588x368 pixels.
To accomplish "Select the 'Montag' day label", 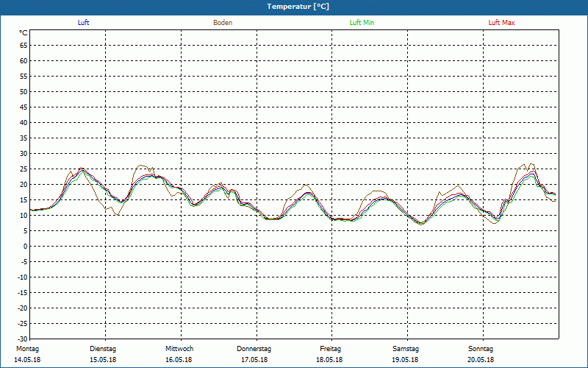I will pos(27,349).
